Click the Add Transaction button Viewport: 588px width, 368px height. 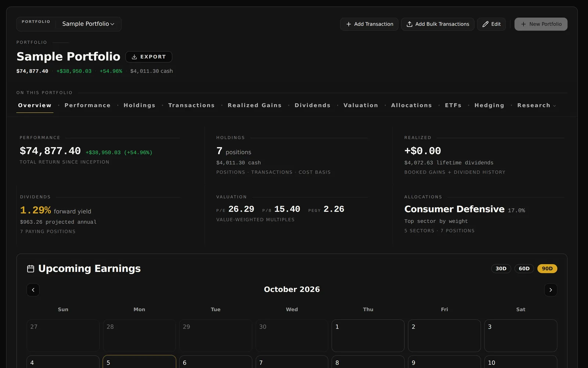pos(369,24)
